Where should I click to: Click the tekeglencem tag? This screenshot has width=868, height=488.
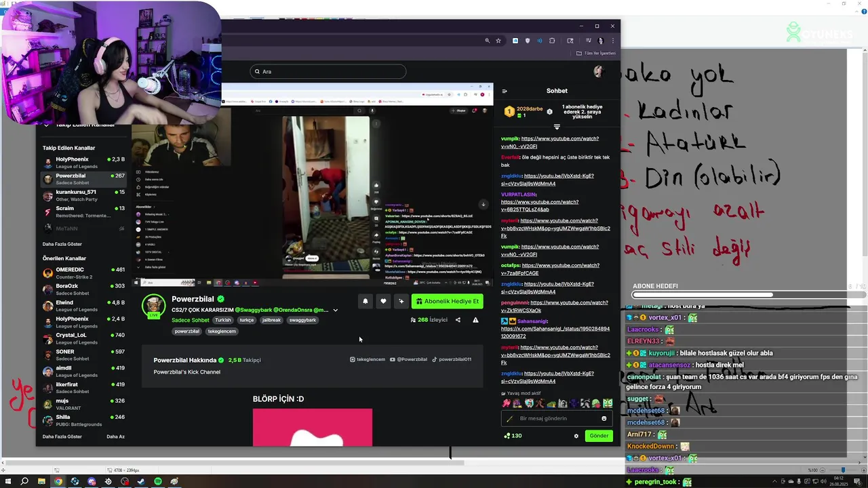pyautogui.click(x=222, y=331)
